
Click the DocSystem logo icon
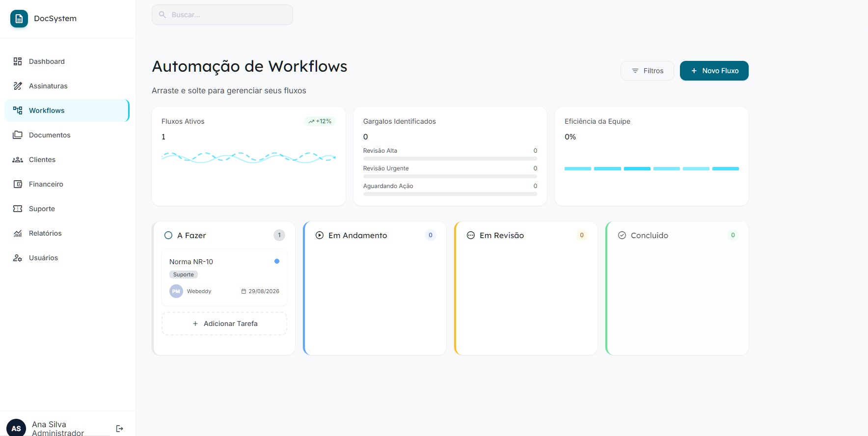tap(19, 19)
